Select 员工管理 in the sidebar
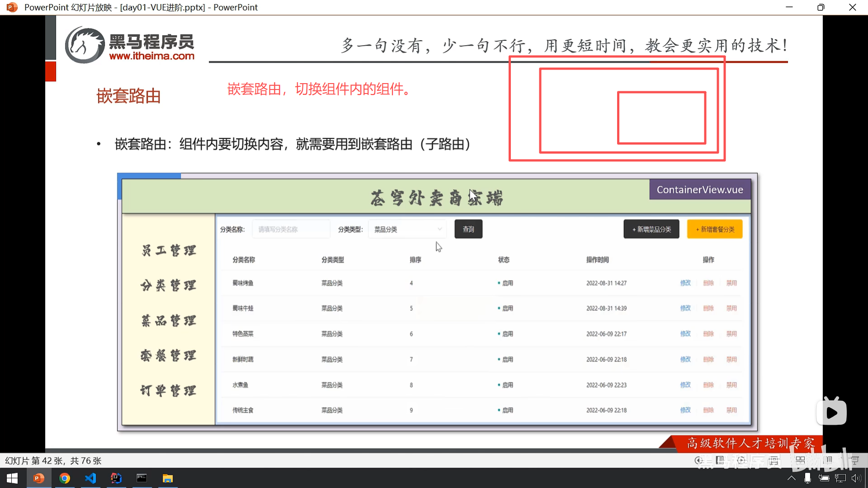Viewport: 868px width, 488px height. [168, 251]
